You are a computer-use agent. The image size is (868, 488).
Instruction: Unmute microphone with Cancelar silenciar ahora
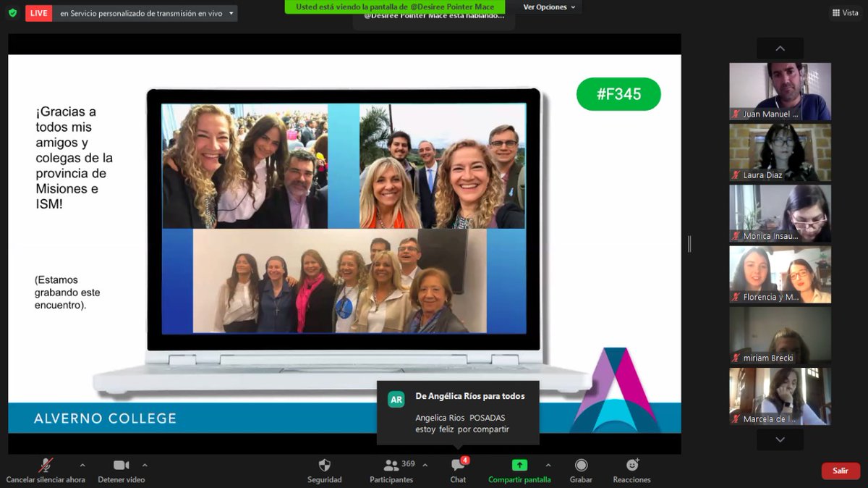click(46, 471)
